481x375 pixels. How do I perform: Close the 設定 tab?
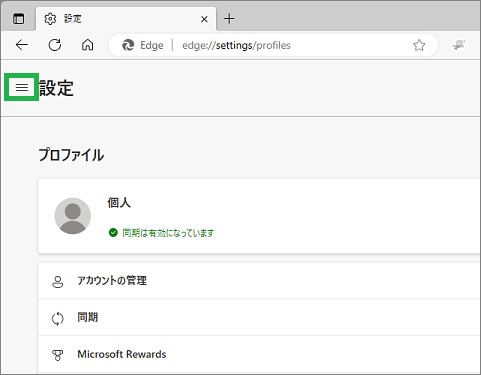204,19
